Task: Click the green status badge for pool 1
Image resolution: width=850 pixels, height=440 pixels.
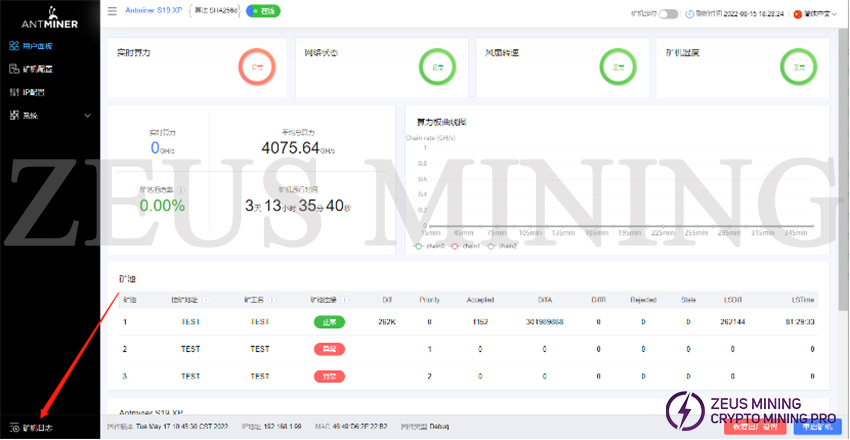Action: (x=329, y=322)
